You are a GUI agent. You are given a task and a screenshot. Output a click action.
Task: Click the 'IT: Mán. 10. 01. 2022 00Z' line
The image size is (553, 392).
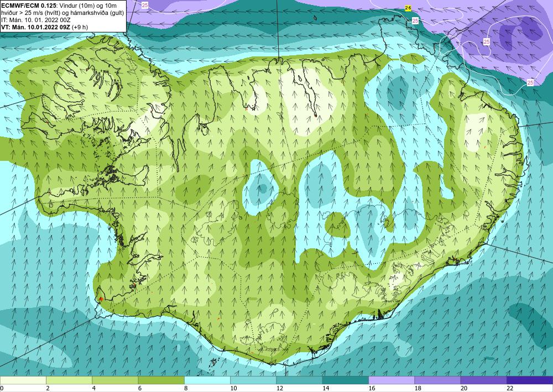coord(35,20)
